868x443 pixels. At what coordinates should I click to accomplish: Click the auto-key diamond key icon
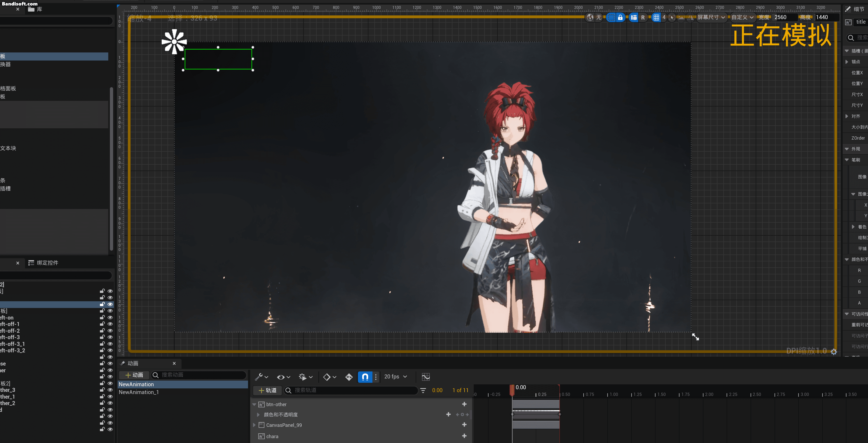tap(349, 377)
